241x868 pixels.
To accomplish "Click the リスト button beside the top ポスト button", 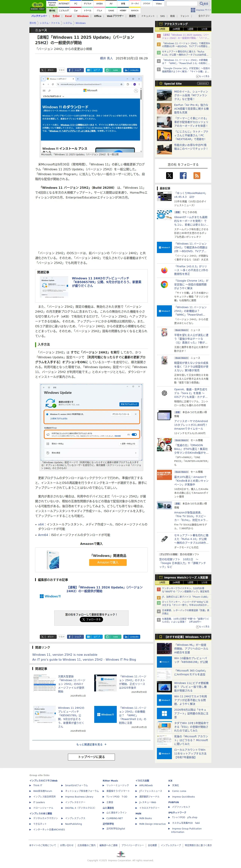I will click(61, 70).
